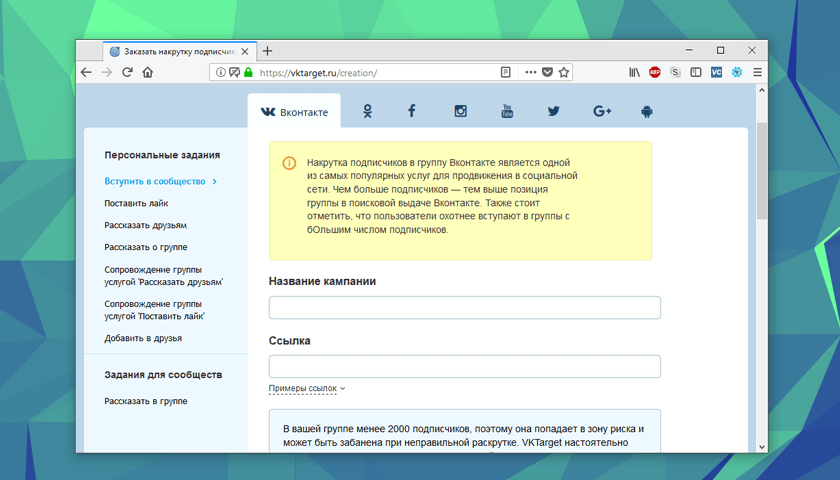Open Сопровождение группы 'Поставить лайк' task
840x480 pixels.
tap(154, 310)
